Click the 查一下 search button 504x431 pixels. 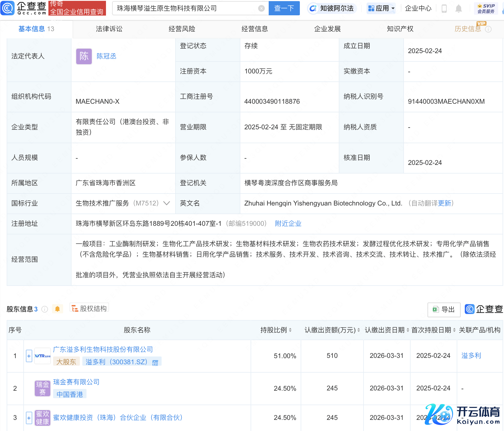(284, 8)
